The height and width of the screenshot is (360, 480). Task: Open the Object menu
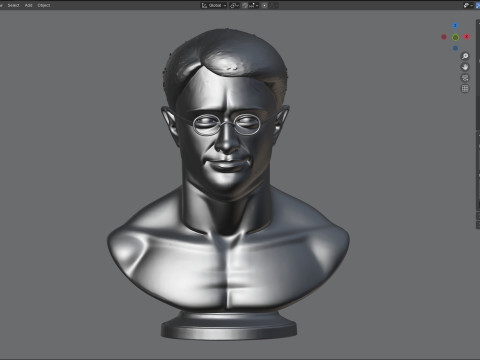click(44, 5)
